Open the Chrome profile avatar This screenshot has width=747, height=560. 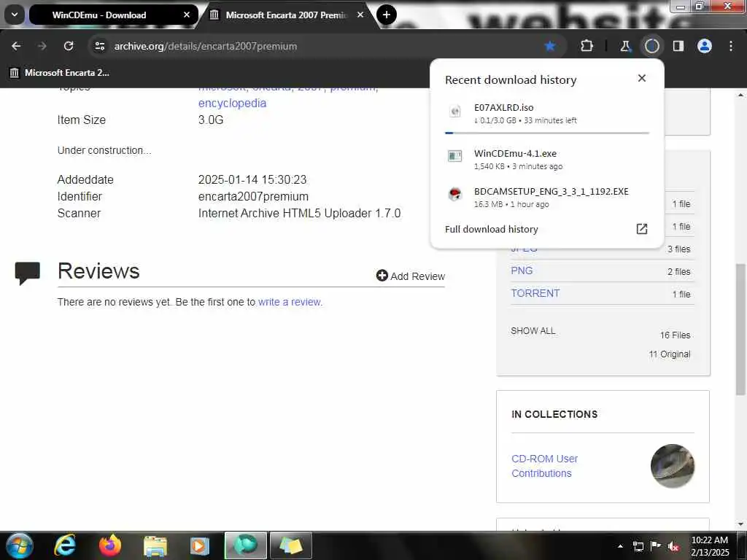705,46
